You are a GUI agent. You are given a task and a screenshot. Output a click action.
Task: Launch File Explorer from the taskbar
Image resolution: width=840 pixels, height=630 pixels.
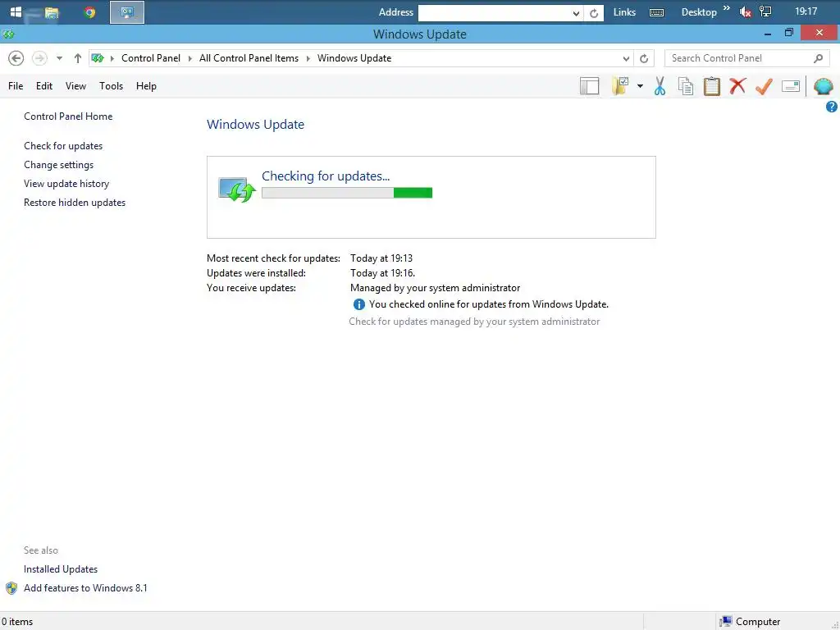click(x=52, y=12)
